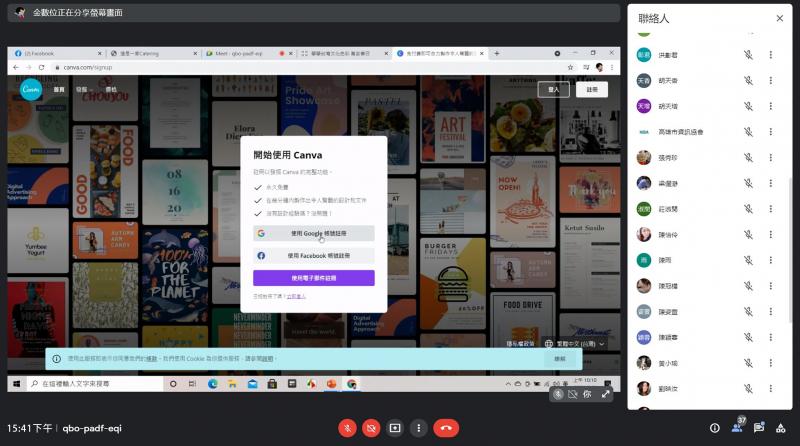This screenshot has width=800, height=446.
Task: Click the muted mic icon beside 陳怡伶
Action: tap(748, 235)
